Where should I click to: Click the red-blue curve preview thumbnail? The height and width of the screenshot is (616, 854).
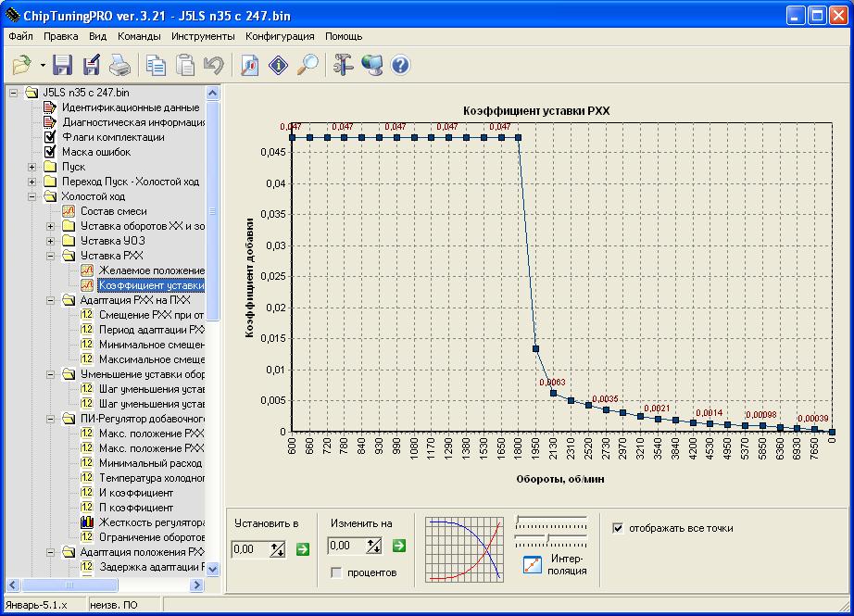(464, 549)
